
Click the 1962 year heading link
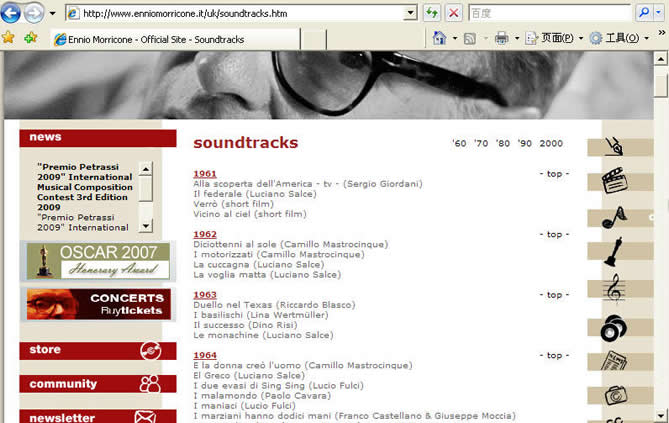click(x=205, y=234)
